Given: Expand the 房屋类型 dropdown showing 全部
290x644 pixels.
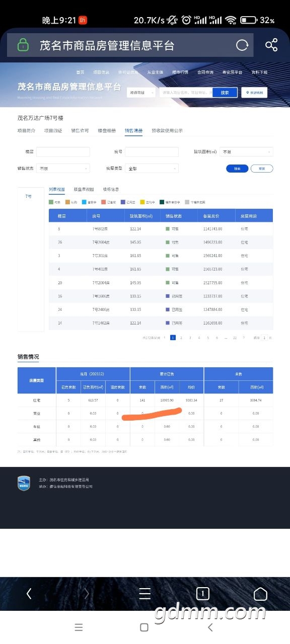Looking at the screenshot, I should coord(152,169).
